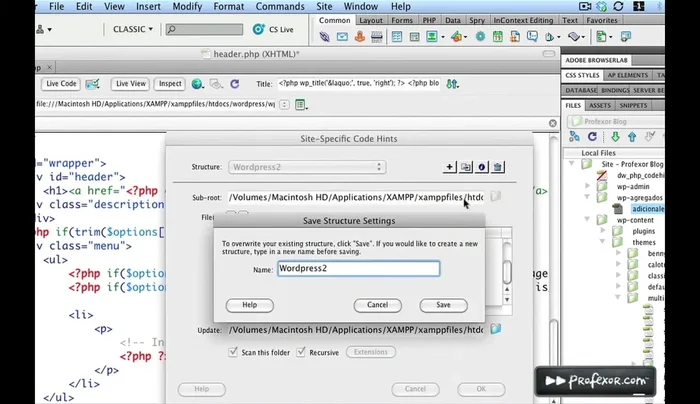
Task: Add a new structure with the plus icon
Action: point(449,167)
